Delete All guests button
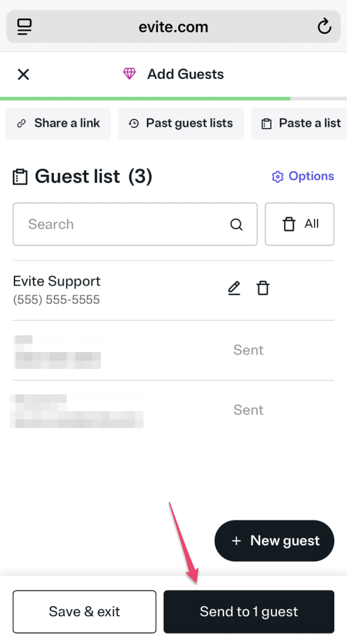Screen dimensions: 347x644 pos(300,224)
